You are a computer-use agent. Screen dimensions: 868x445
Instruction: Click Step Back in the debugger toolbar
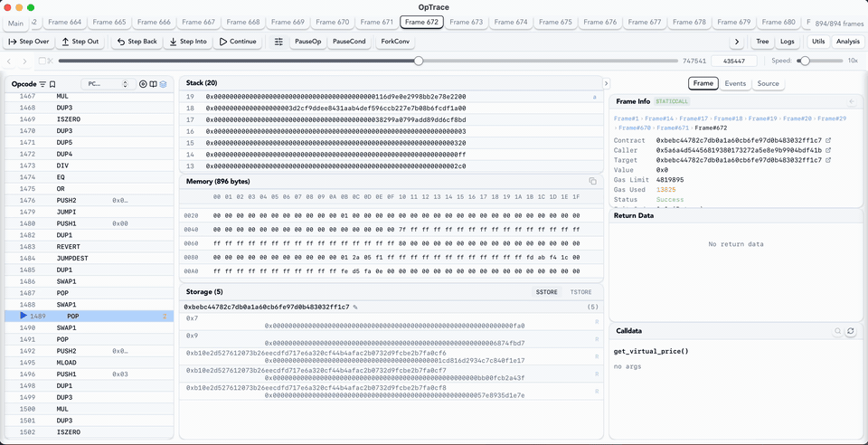[x=137, y=42]
